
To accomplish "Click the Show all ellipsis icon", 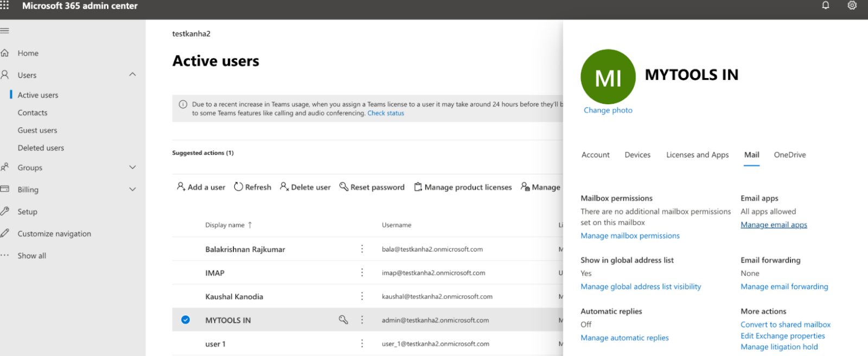I will 5,255.
